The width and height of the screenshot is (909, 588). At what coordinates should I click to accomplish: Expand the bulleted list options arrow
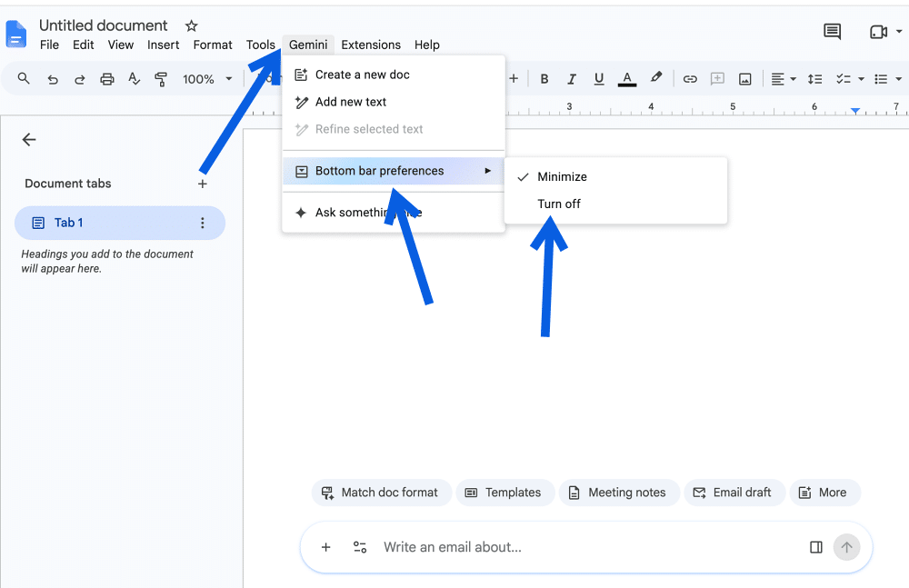(899, 79)
